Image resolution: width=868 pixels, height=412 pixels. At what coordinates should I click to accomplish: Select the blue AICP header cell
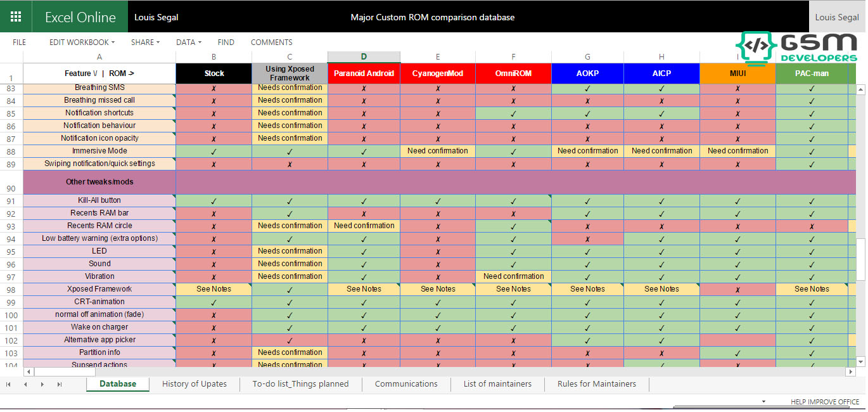tap(661, 74)
